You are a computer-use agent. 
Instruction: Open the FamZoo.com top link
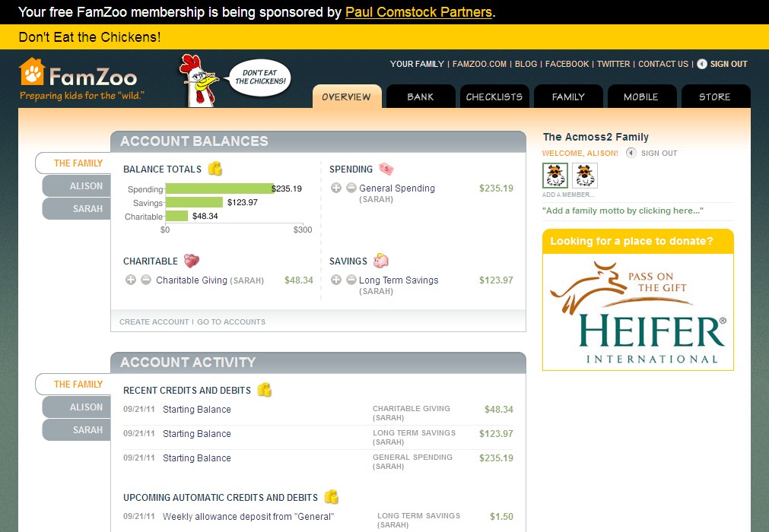479,64
